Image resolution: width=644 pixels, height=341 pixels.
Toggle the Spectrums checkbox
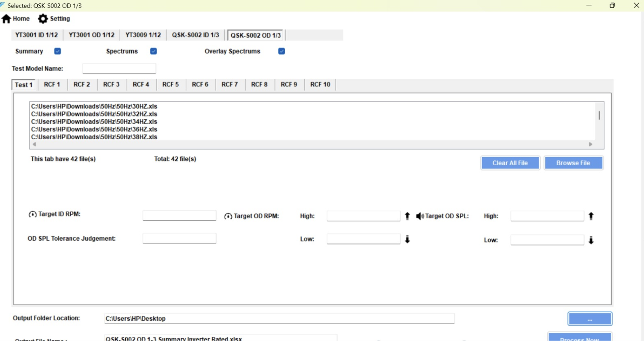[153, 51]
